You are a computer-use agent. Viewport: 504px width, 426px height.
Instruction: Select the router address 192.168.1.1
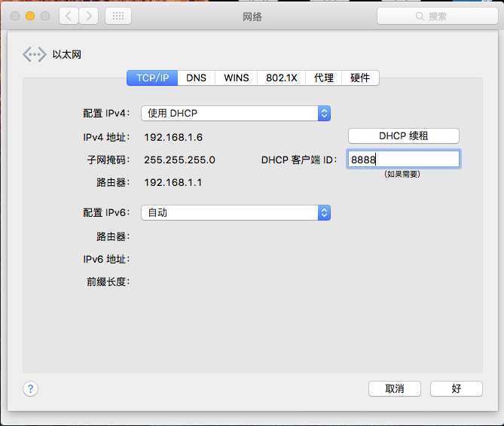[173, 182]
